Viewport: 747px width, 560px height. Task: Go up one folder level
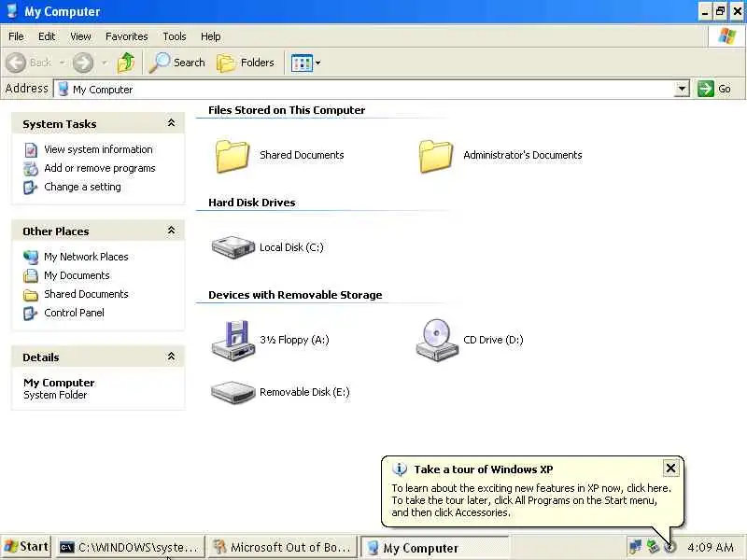pos(126,63)
